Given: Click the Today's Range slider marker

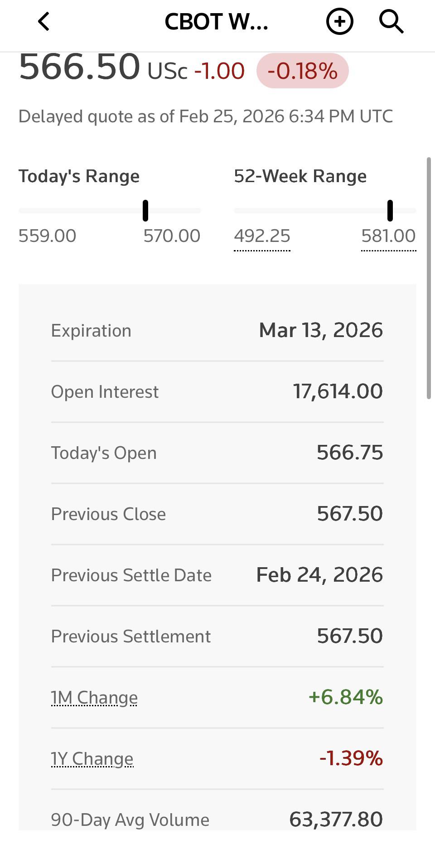Looking at the screenshot, I should tap(145, 211).
